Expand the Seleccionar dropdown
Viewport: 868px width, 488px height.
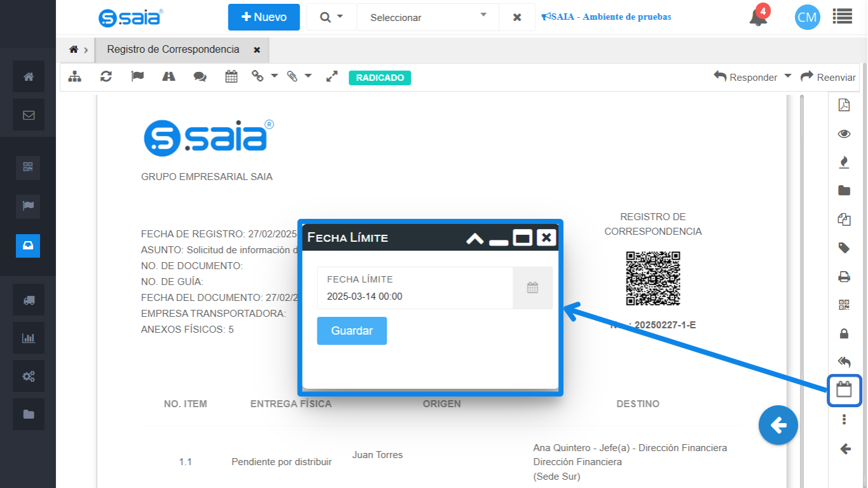pos(427,17)
